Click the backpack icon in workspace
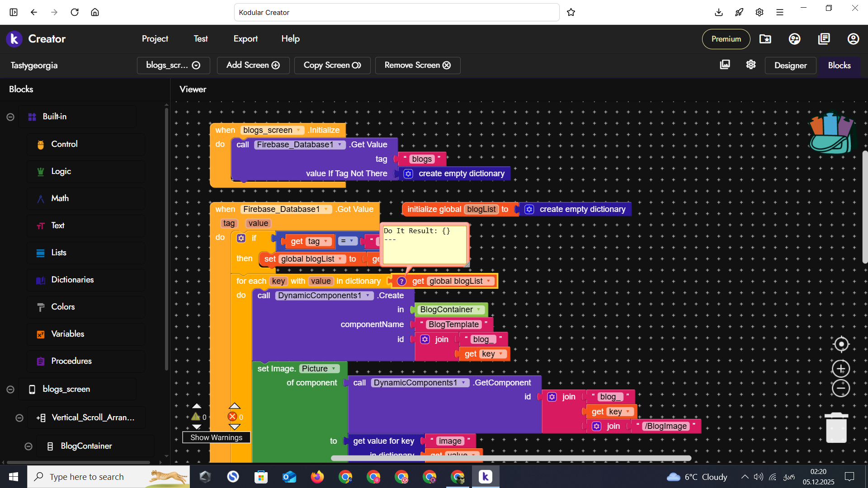Screen dimensions: 868x488 coord(832,133)
